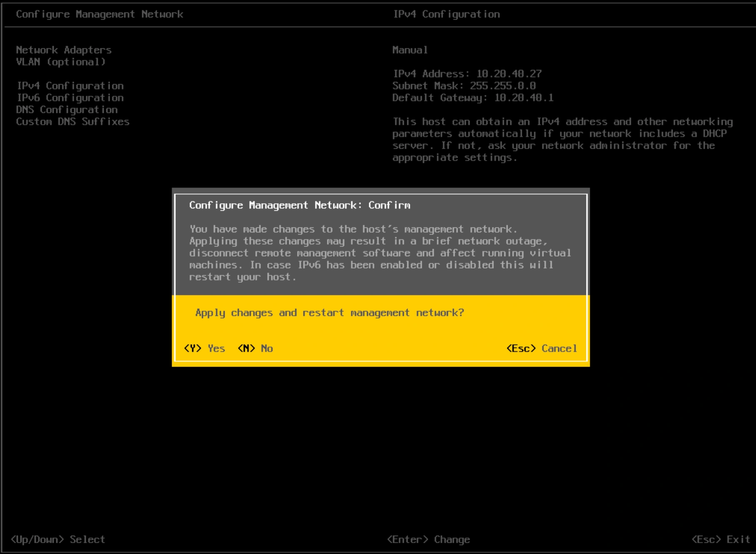The width and height of the screenshot is (756, 554).
Task: Open Custom DNS Suffixes option
Action: click(73, 122)
